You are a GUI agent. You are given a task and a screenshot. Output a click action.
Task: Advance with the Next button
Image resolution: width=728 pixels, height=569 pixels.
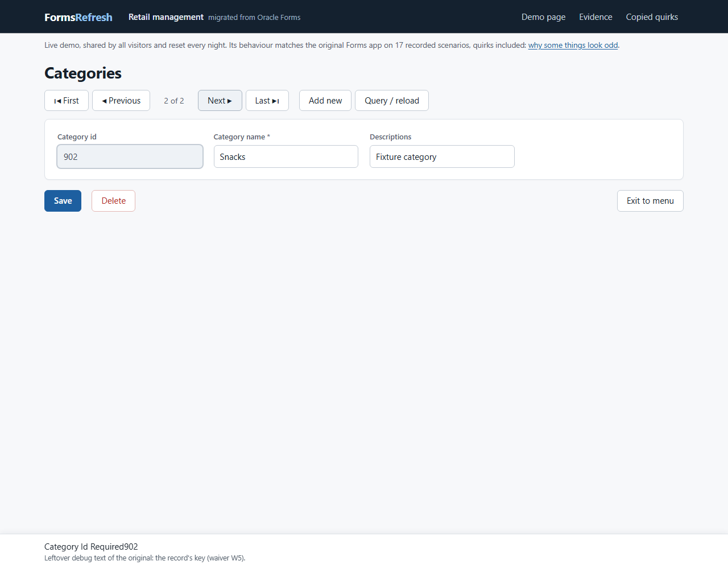click(x=220, y=101)
